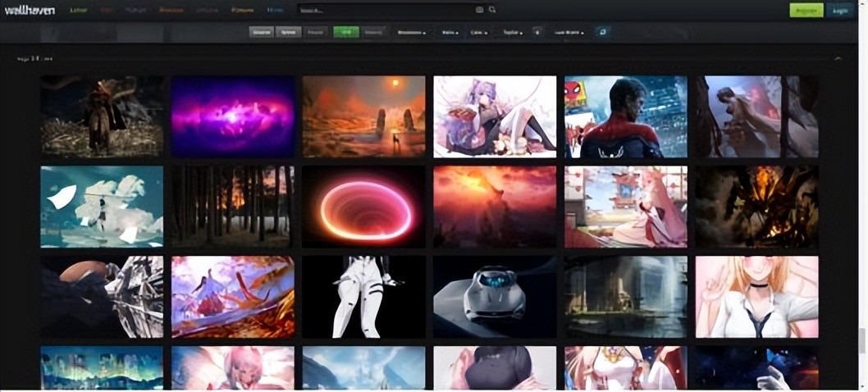Click the wallhaven logo
The height and width of the screenshot is (392, 868).
coord(30,10)
